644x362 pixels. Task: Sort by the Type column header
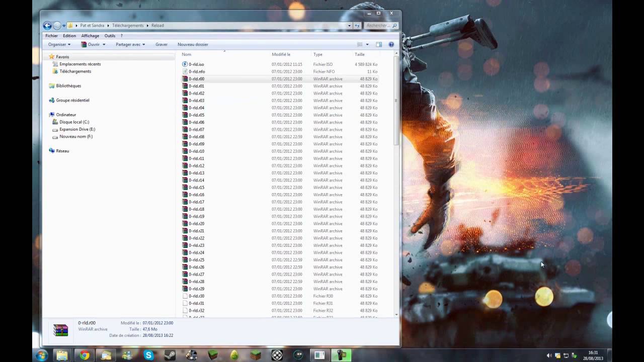318,54
